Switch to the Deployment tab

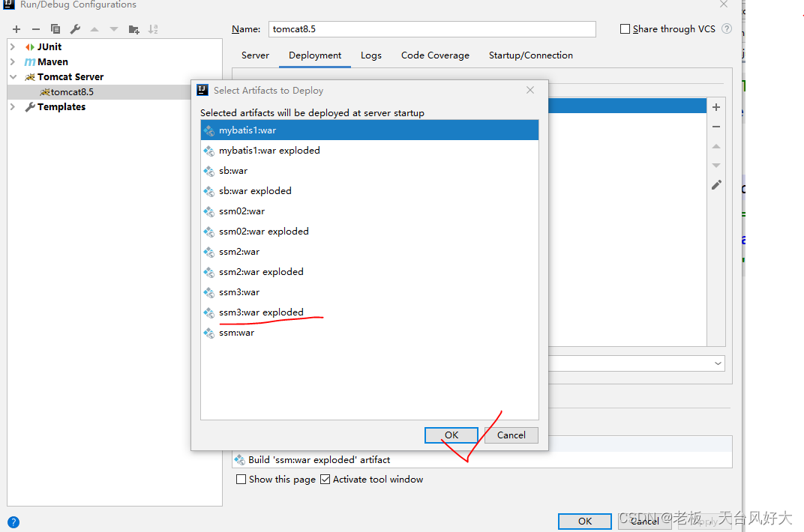pos(315,55)
